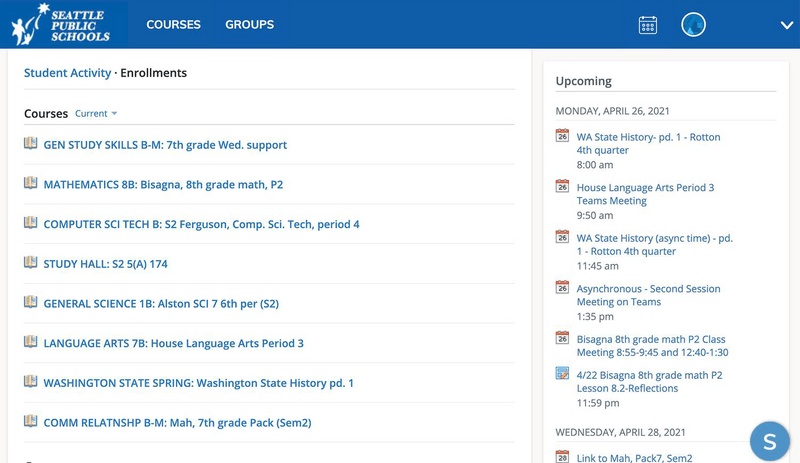This screenshot has height=463, width=800.
Task: Click book icon beside WASHINGTON STATE SPRING
Action: coord(31,381)
